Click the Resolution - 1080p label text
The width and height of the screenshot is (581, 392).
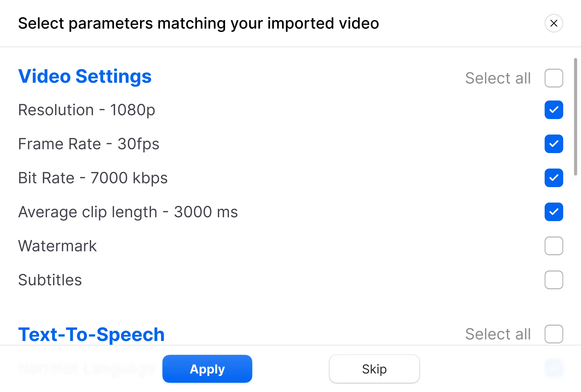coord(86,110)
